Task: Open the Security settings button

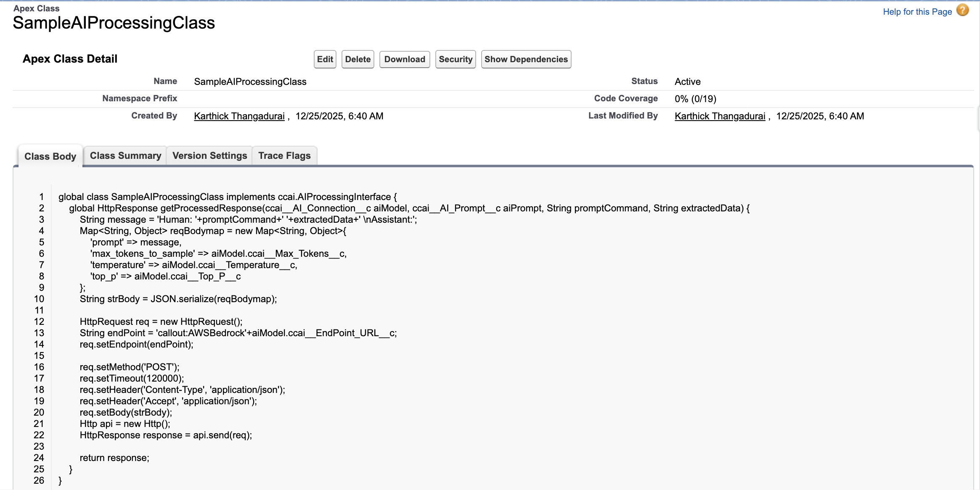Action: 455,59
